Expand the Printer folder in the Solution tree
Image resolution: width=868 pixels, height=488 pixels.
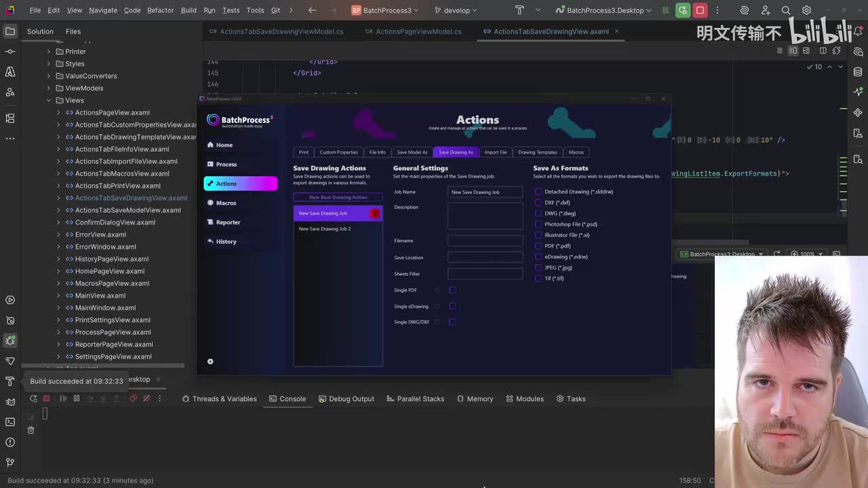(x=49, y=52)
